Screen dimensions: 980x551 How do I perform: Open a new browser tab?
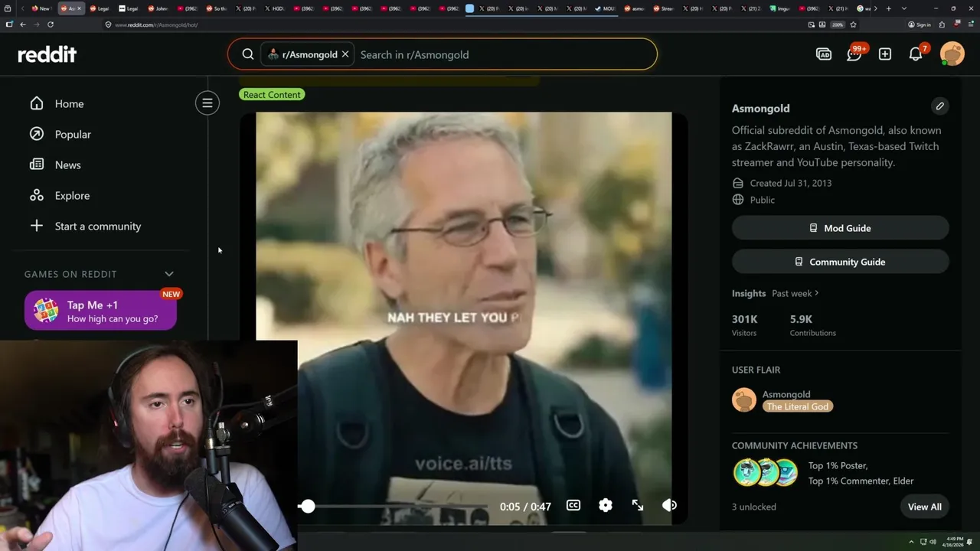coord(888,8)
